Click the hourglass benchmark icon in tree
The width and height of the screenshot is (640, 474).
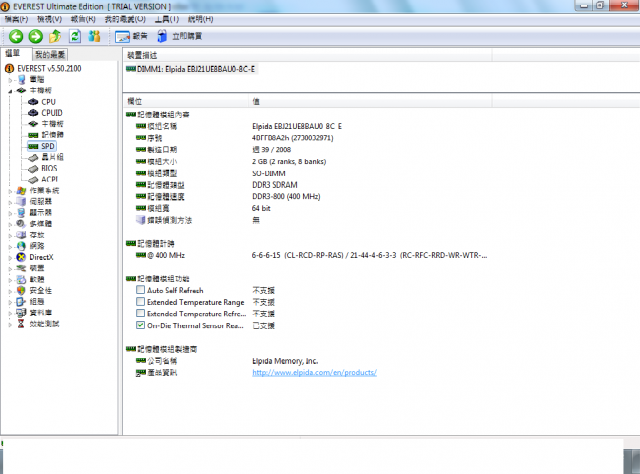tap(21, 324)
